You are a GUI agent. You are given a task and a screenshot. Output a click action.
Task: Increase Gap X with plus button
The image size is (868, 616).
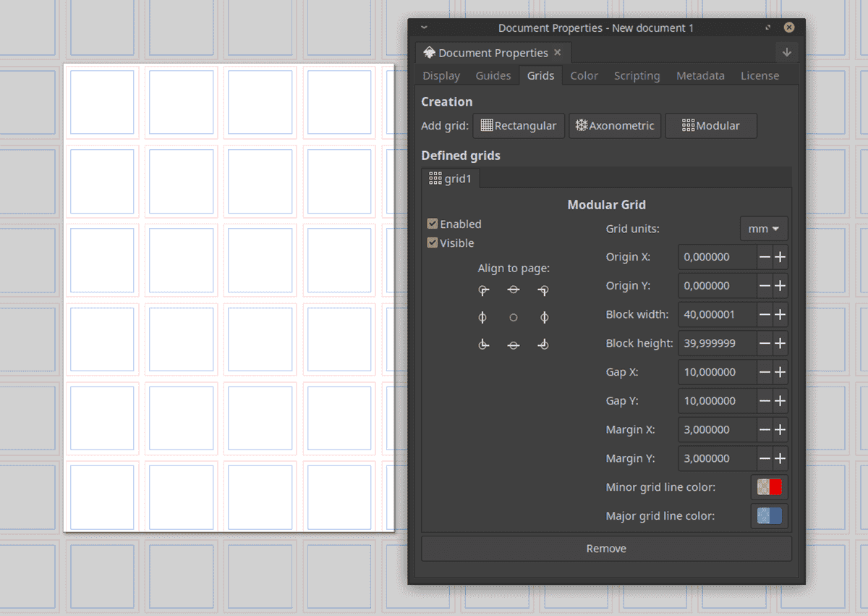[x=780, y=372]
